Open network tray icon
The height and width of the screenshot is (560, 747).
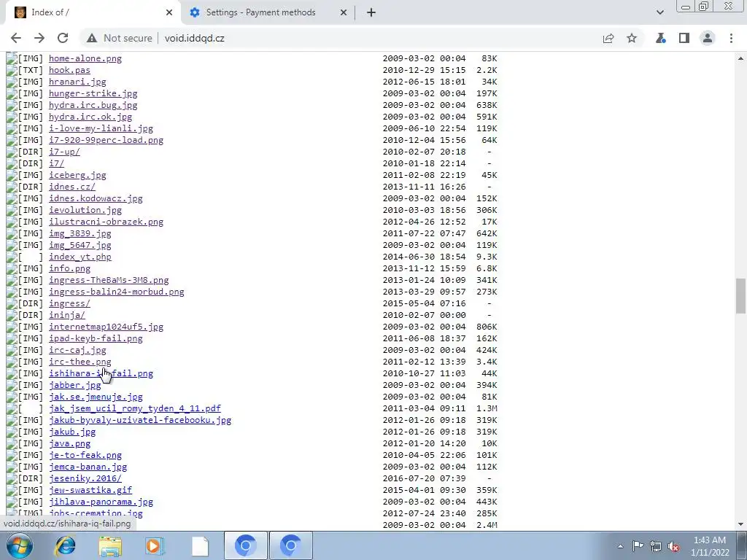click(x=656, y=546)
